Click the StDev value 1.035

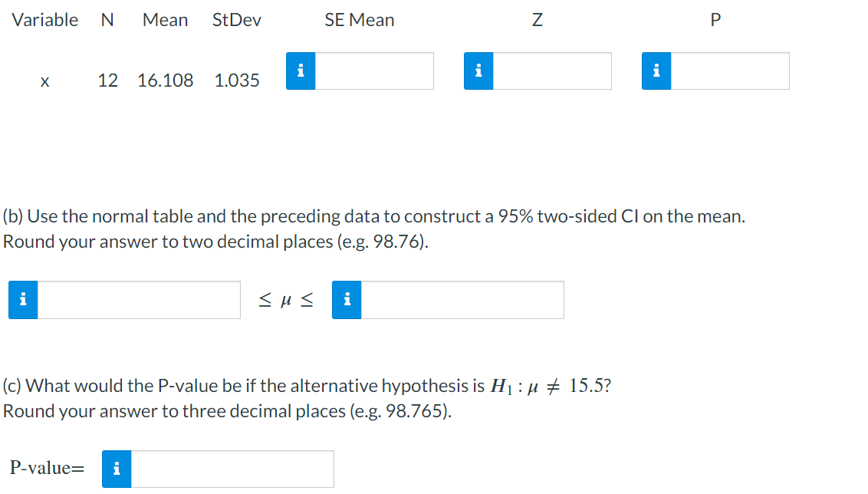point(237,81)
